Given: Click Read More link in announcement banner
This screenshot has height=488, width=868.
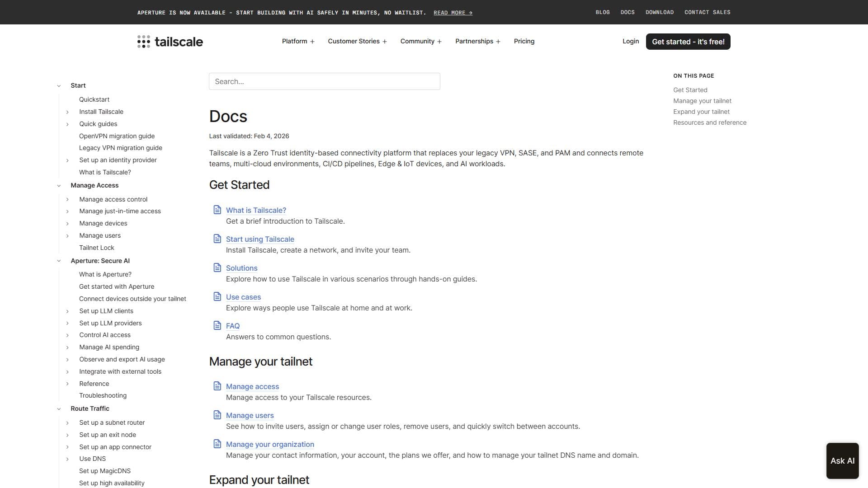Looking at the screenshot, I should pos(453,13).
